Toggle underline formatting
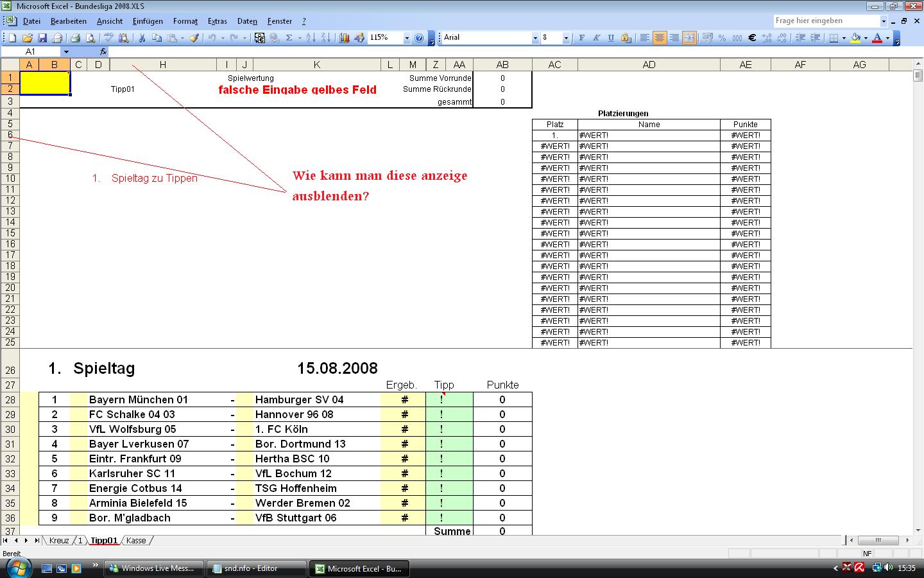This screenshot has width=924, height=578. pyautogui.click(x=611, y=38)
